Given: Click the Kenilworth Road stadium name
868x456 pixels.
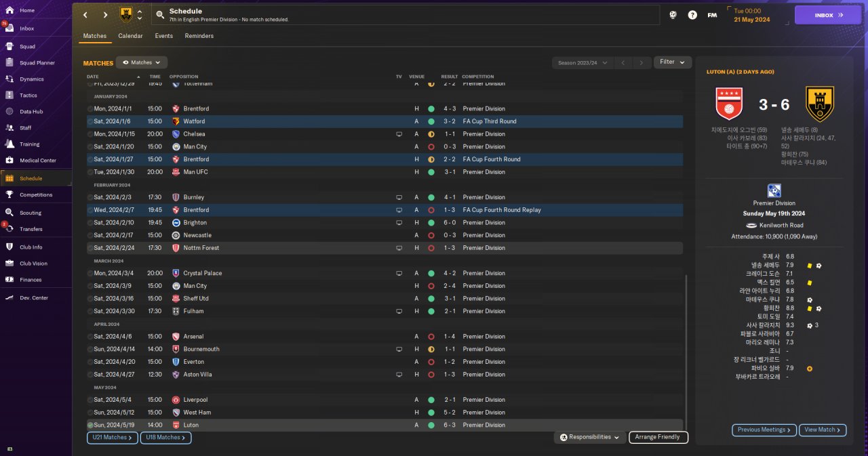Looking at the screenshot, I should 781,225.
